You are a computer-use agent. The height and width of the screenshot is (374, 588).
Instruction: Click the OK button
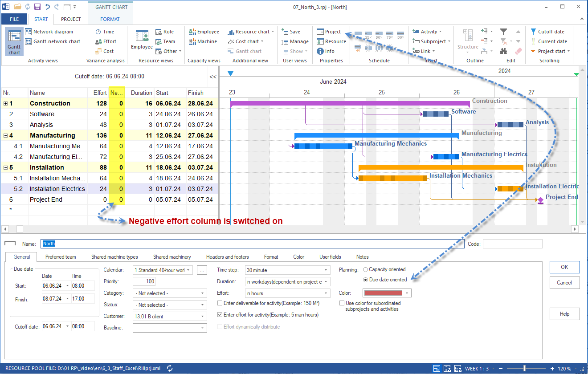tap(564, 267)
